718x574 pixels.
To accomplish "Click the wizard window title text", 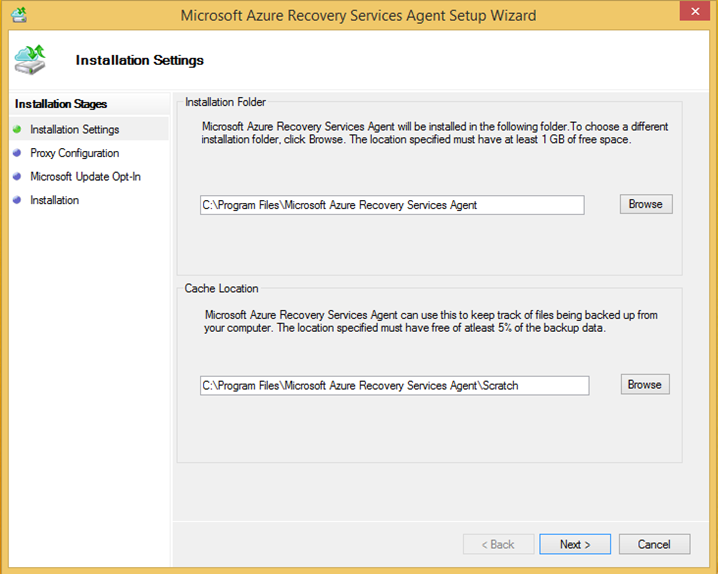I will (358, 16).
